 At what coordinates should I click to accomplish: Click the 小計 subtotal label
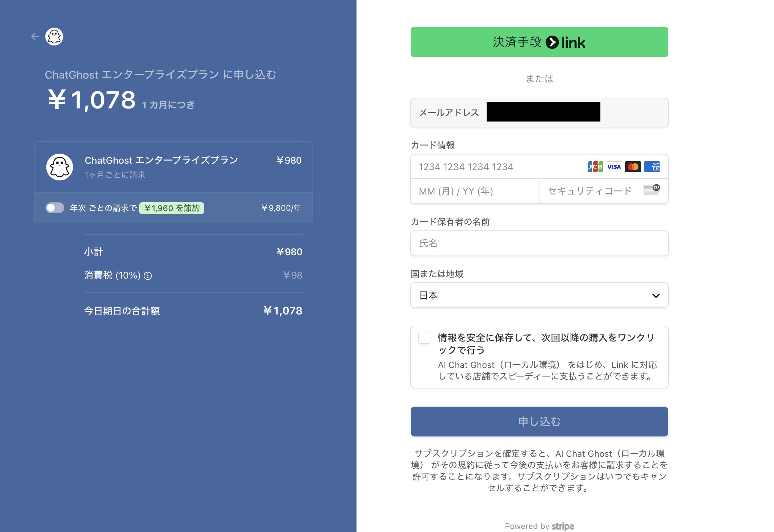point(94,252)
